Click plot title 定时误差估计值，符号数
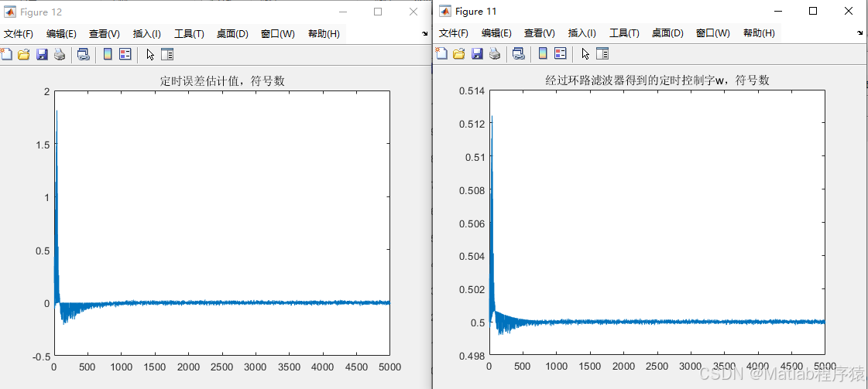 (x=222, y=80)
